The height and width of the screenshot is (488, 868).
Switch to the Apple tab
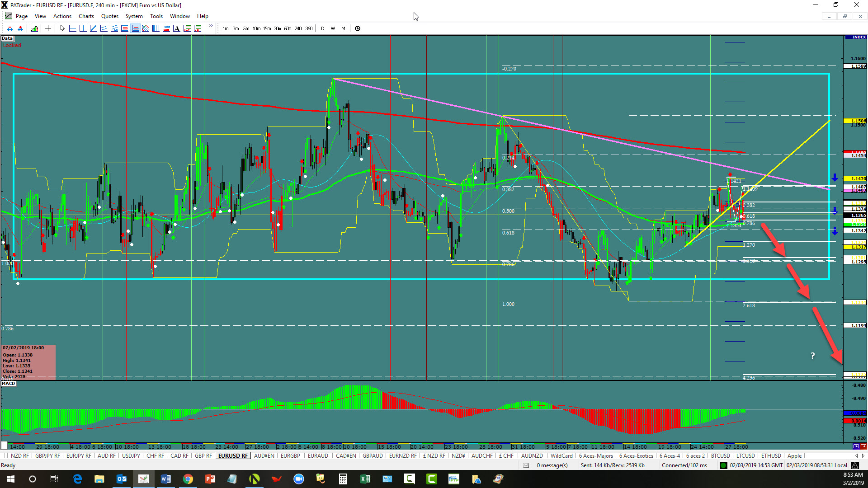[794, 456]
